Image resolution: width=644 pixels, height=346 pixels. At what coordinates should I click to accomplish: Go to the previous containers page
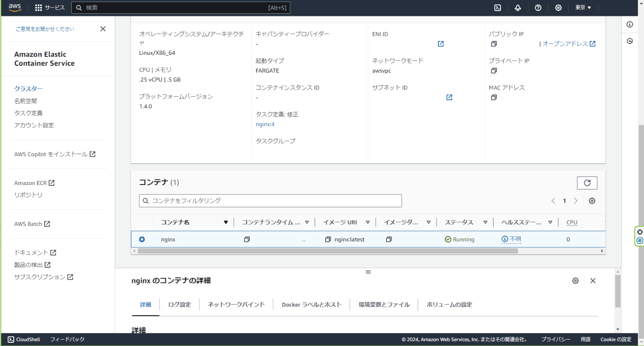(554, 201)
